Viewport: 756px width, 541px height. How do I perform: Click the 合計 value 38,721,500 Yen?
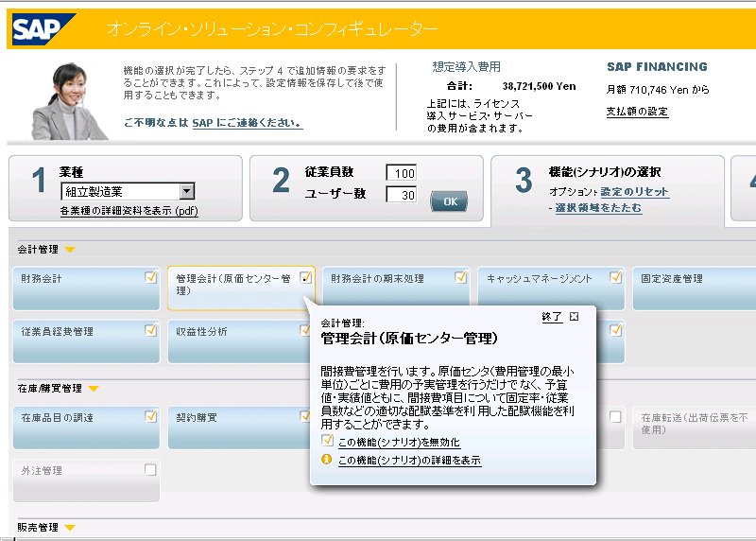[x=539, y=86]
